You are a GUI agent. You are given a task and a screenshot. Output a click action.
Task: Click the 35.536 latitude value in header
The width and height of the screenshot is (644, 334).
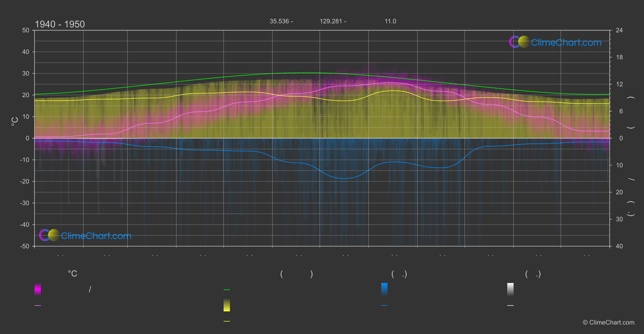click(x=279, y=21)
